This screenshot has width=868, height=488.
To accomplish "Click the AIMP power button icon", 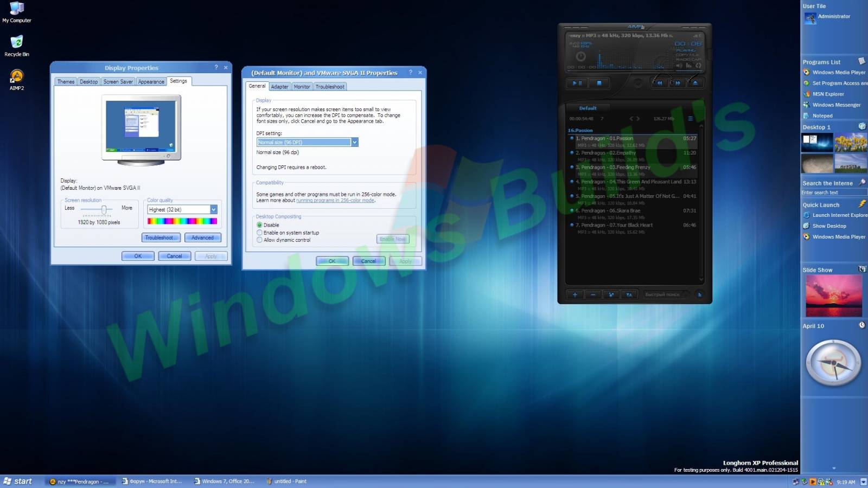I will [x=580, y=56].
